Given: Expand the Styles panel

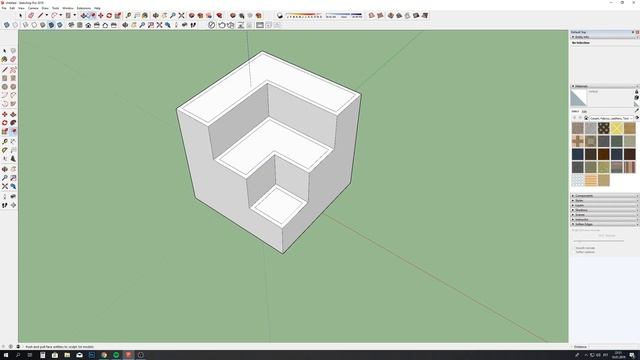Looking at the screenshot, I should pyautogui.click(x=573, y=200).
